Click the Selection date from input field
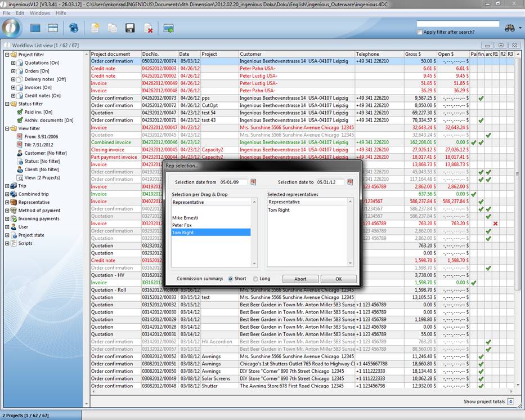This screenshot has height=420, width=525. pyautogui.click(x=234, y=182)
